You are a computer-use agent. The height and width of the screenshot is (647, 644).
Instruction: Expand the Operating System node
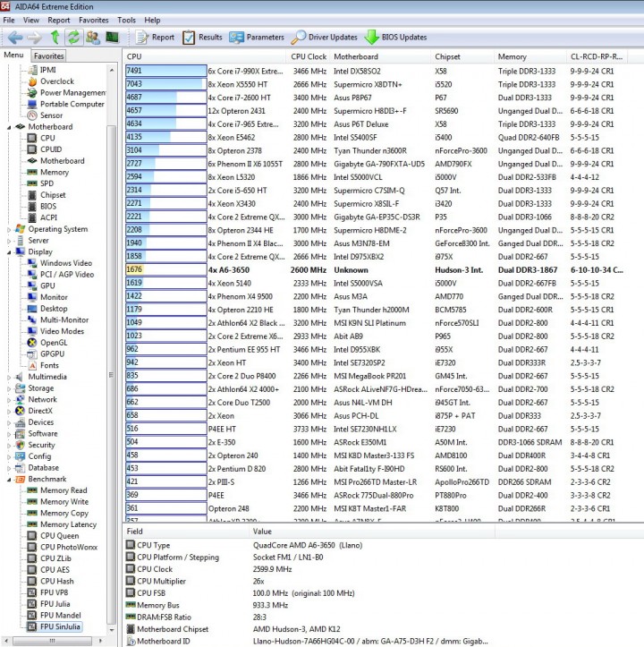tap(9, 229)
